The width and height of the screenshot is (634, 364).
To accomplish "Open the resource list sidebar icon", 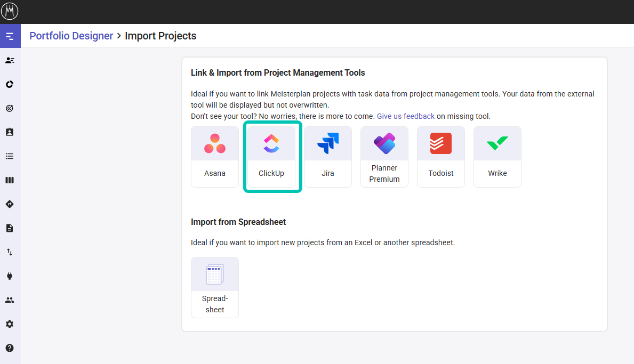I will 10,60.
